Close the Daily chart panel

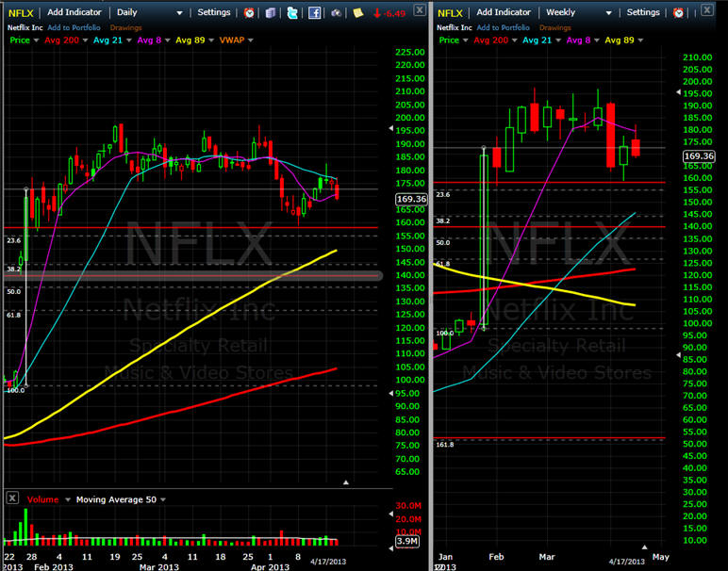point(420,9)
